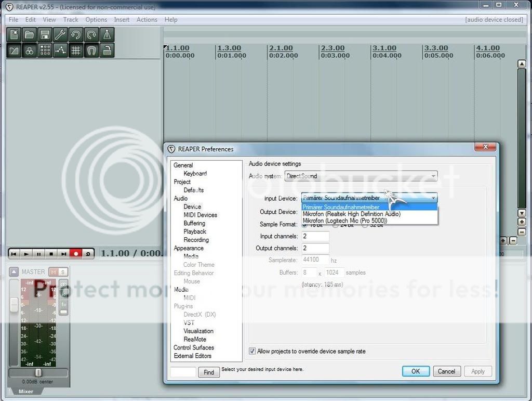The image size is (532, 401).
Task: Open Recording preferences page
Action: (x=196, y=240)
